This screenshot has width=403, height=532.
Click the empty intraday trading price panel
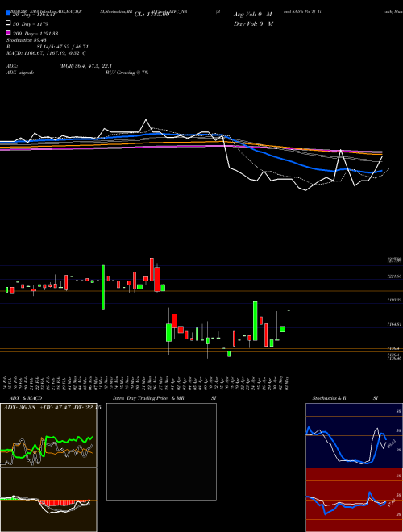161,451
